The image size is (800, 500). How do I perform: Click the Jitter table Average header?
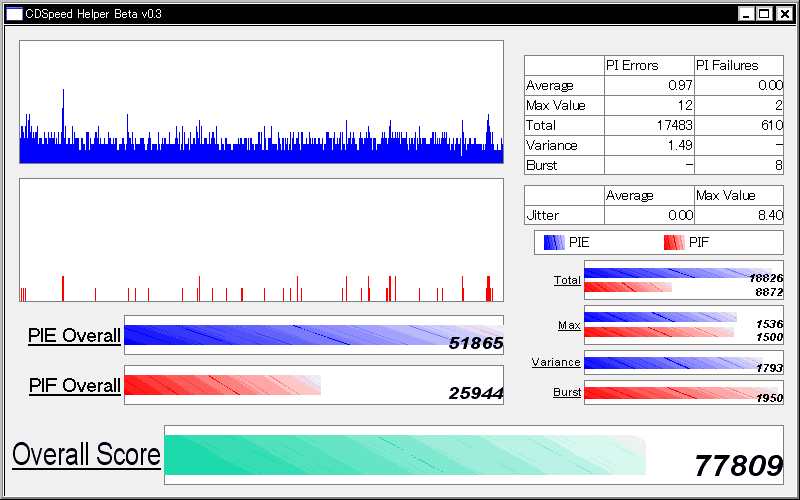point(649,195)
